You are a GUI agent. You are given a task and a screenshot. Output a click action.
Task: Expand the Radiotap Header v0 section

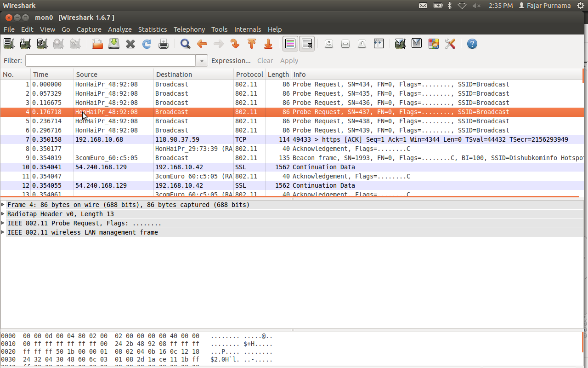point(3,214)
